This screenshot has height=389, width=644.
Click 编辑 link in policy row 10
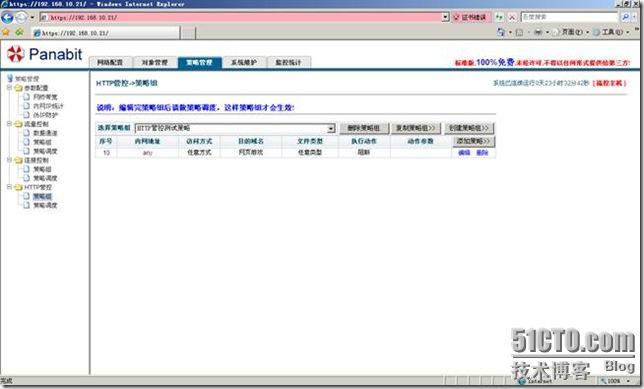pos(464,152)
